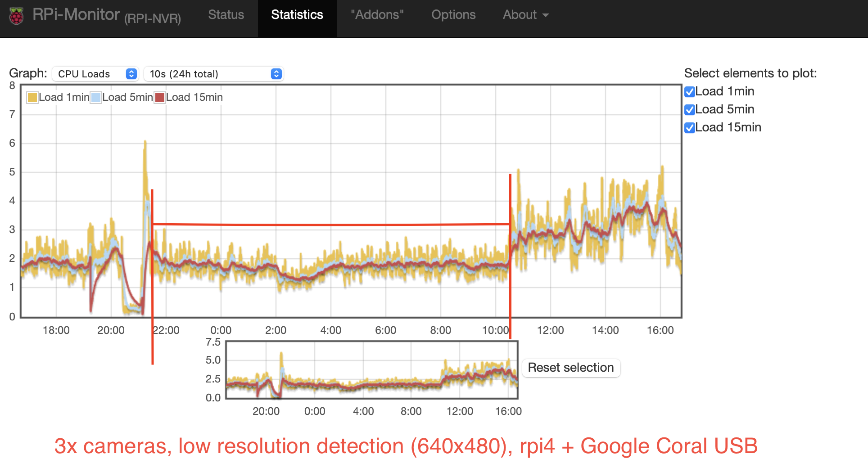Viewport: 868px width, 468px height.
Task: Open the "Addons" tab
Action: [x=377, y=15]
